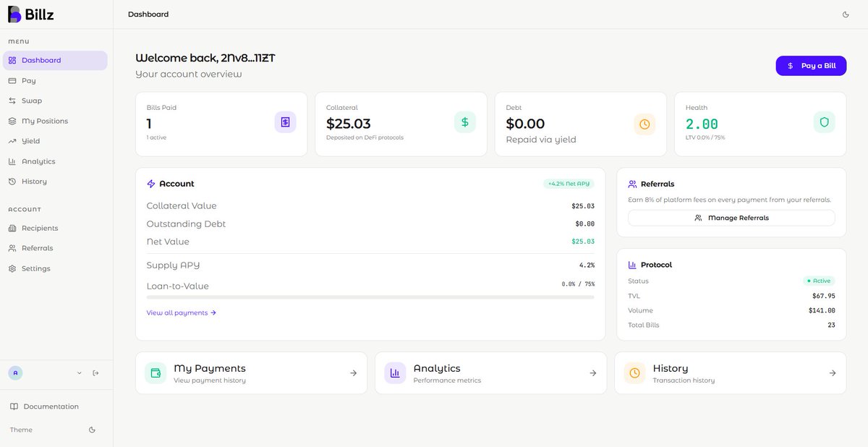Expand the account avatar dropdown chevron
The height and width of the screenshot is (447, 868).
[x=80, y=373]
